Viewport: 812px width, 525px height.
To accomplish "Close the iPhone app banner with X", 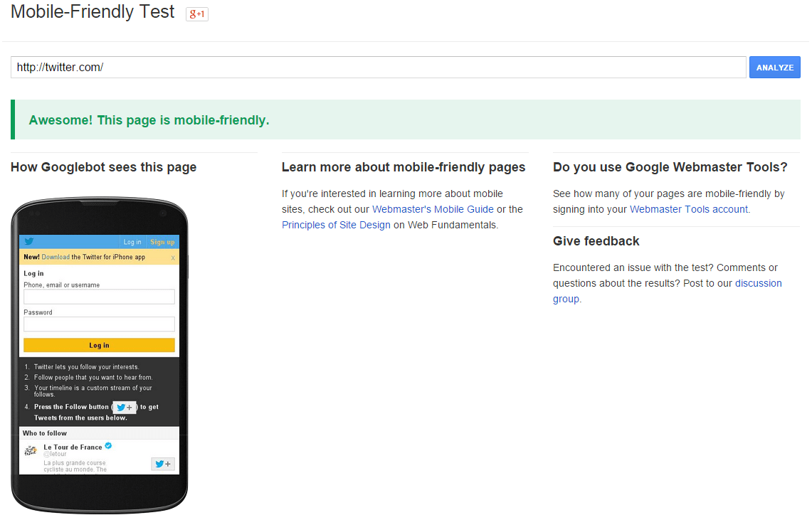I will (x=173, y=258).
